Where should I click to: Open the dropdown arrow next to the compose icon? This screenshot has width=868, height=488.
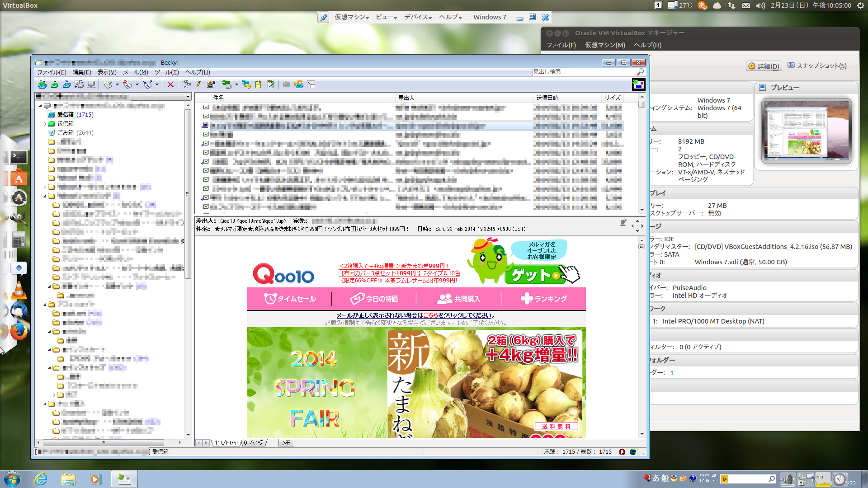pos(117,84)
